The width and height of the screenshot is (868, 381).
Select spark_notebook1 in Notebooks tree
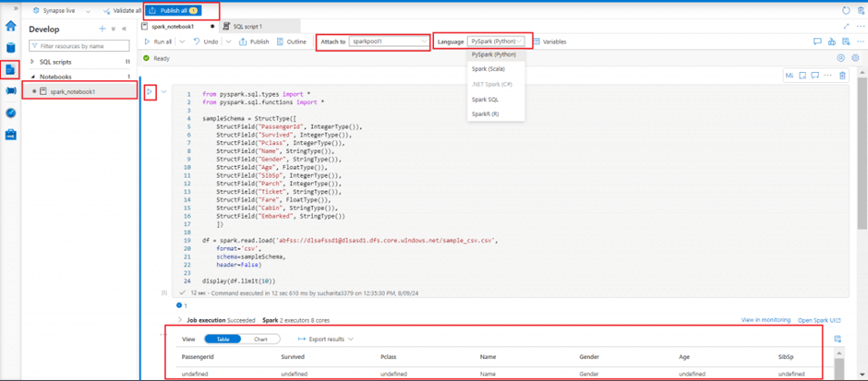[72, 91]
